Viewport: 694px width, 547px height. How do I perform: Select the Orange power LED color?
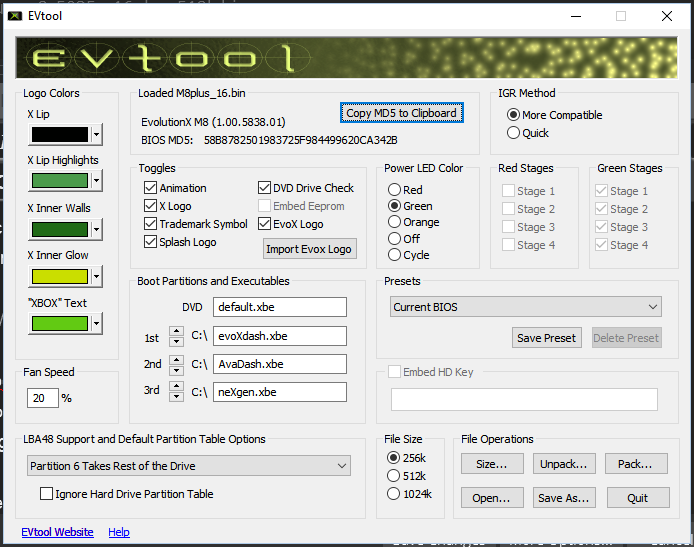pyautogui.click(x=395, y=222)
